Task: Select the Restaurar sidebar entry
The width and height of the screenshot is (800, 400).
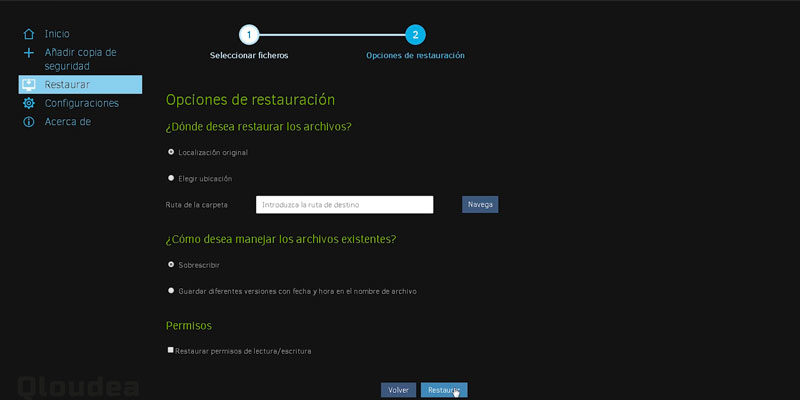Action: pos(80,85)
